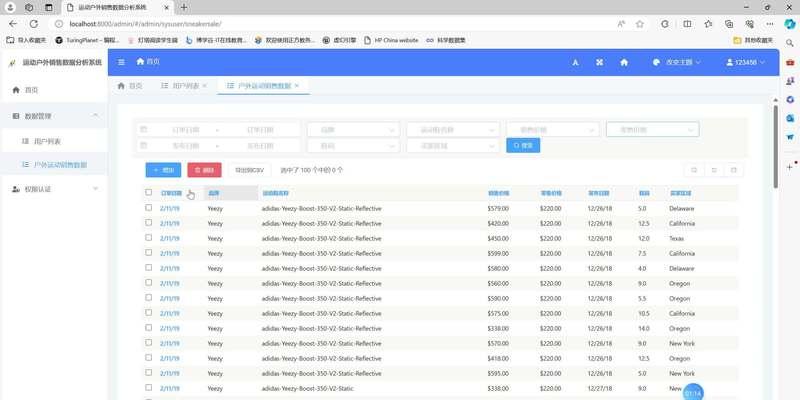Open the 运动鞋名称 filter dropdown

(x=453, y=130)
